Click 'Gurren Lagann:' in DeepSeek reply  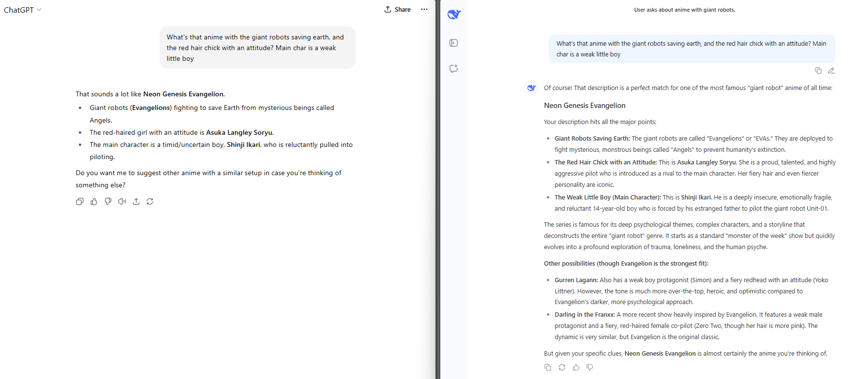[577, 280]
